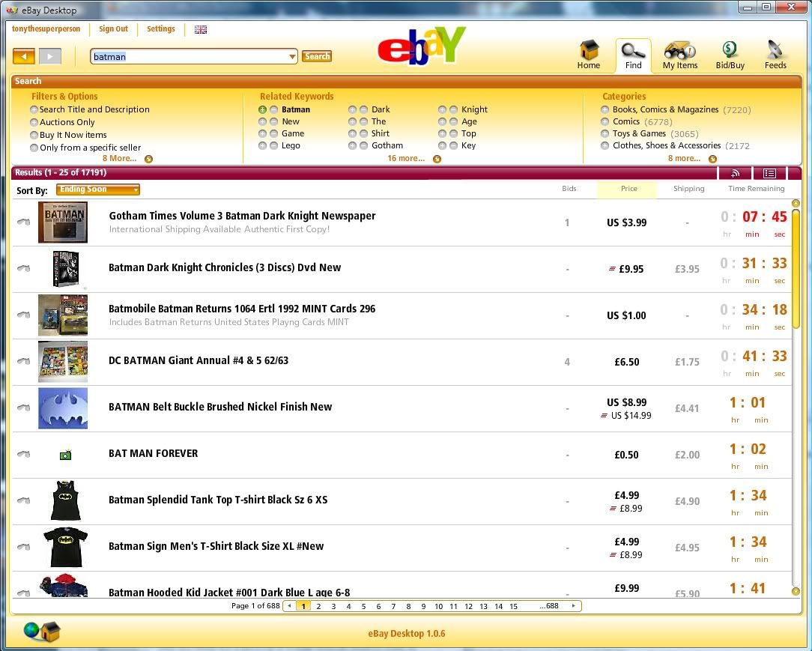Click the UK flag site selector icon
This screenshot has width=812, height=651.
tap(201, 29)
